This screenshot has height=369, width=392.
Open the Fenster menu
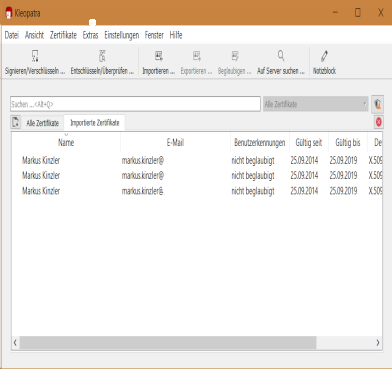coord(154,35)
